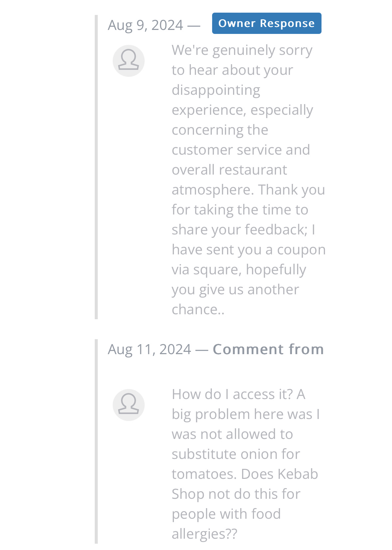392x550 pixels.
Task: Click the avatar icon beside the owner response
Action: [x=129, y=61]
